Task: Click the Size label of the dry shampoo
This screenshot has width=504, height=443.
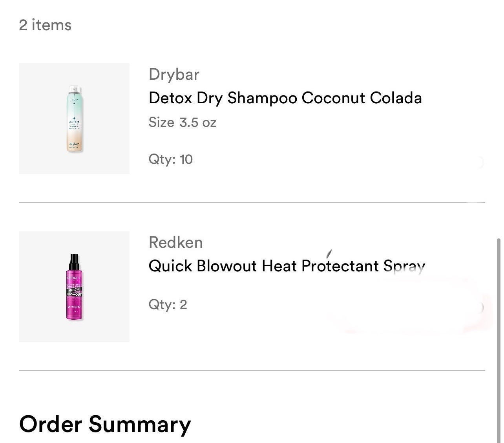Action: pos(161,122)
